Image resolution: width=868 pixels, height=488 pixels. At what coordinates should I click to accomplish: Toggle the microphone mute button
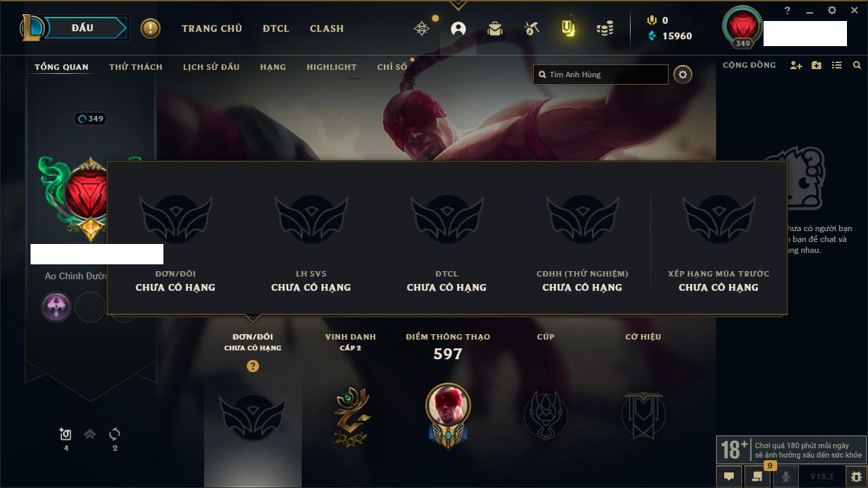pos(786,476)
